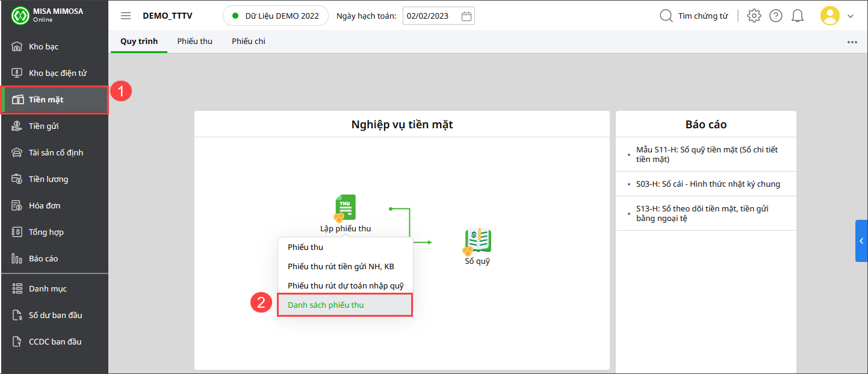Open the calendar date picker icon
This screenshot has height=374, width=868.
click(x=466, y=16)
